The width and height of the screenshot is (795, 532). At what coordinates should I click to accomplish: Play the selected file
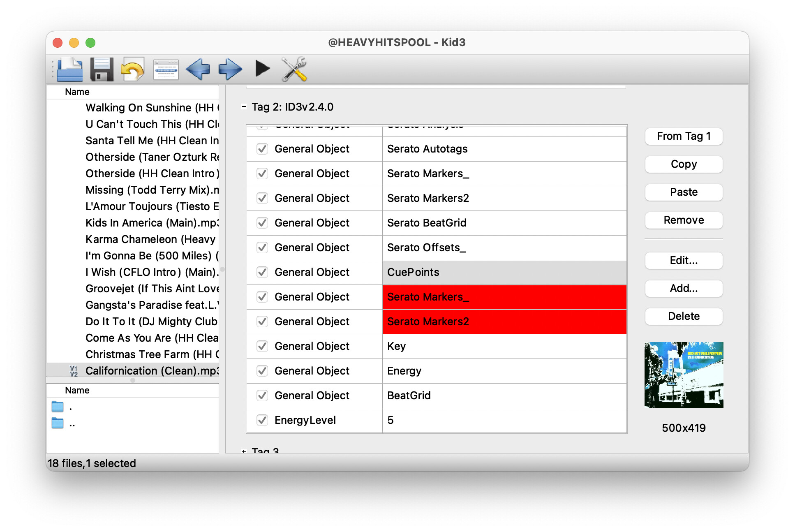262,68
